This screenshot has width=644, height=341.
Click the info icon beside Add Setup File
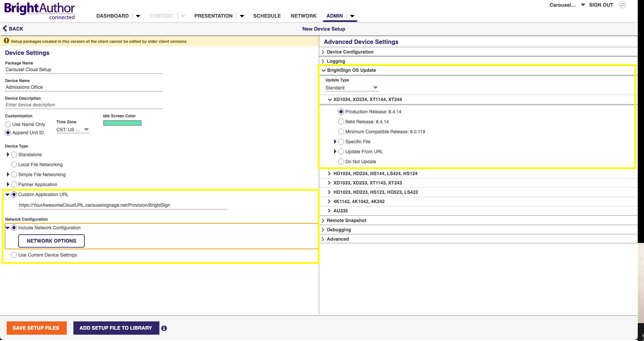[x=164, y=328]
